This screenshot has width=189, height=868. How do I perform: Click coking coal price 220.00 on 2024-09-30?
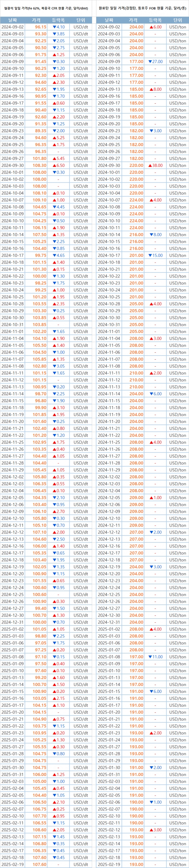136,165
